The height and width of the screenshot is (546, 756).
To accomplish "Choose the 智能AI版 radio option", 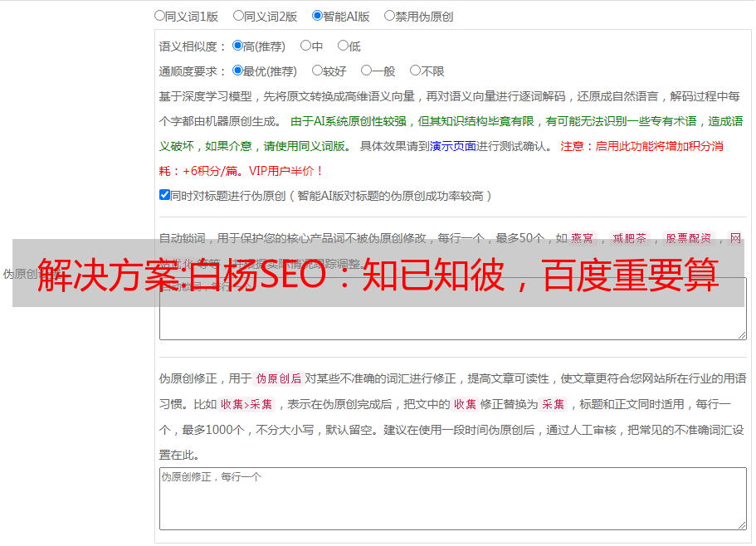I will point(317,16).
